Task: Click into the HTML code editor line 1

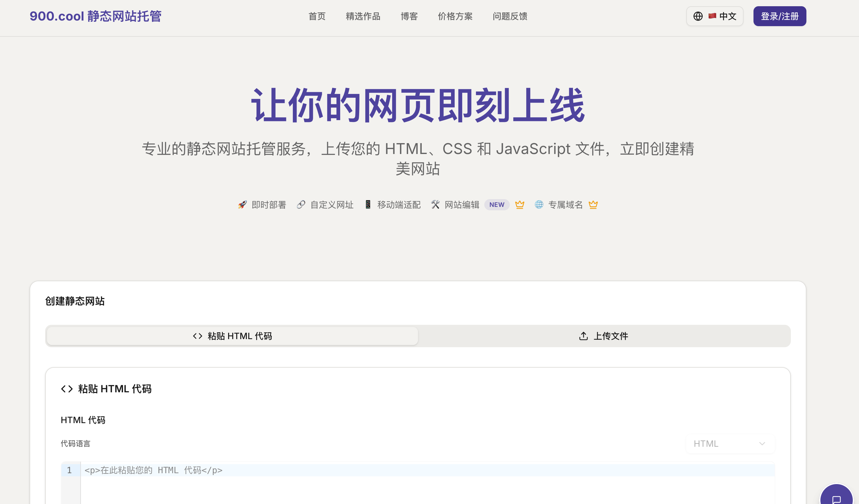Action: (427, 470)
